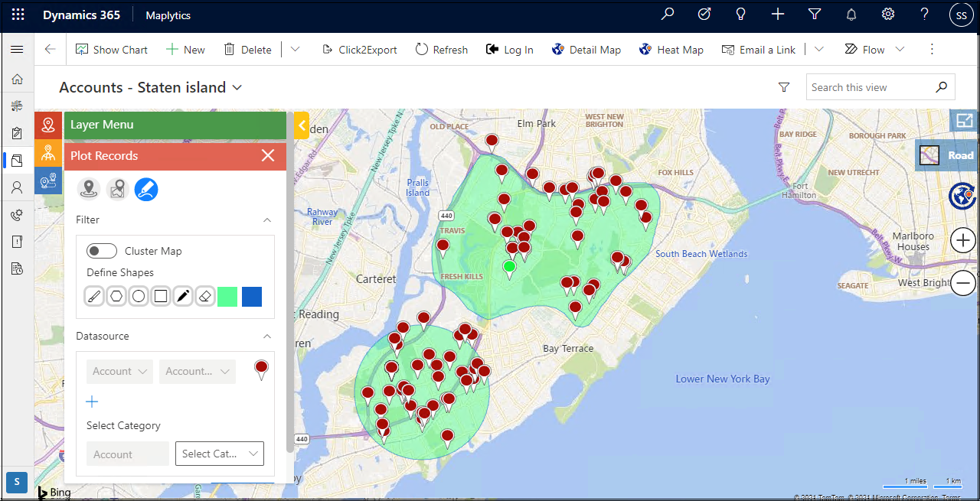Viewport: 980px width, 501px height.
Task: Click Click2Export in the command bar
Action: (x=359, y=49)
